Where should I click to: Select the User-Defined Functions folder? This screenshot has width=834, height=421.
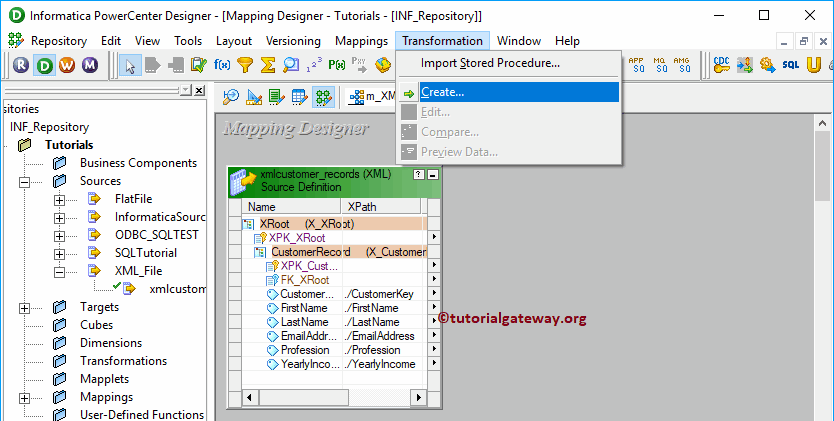tap(141, 415)
